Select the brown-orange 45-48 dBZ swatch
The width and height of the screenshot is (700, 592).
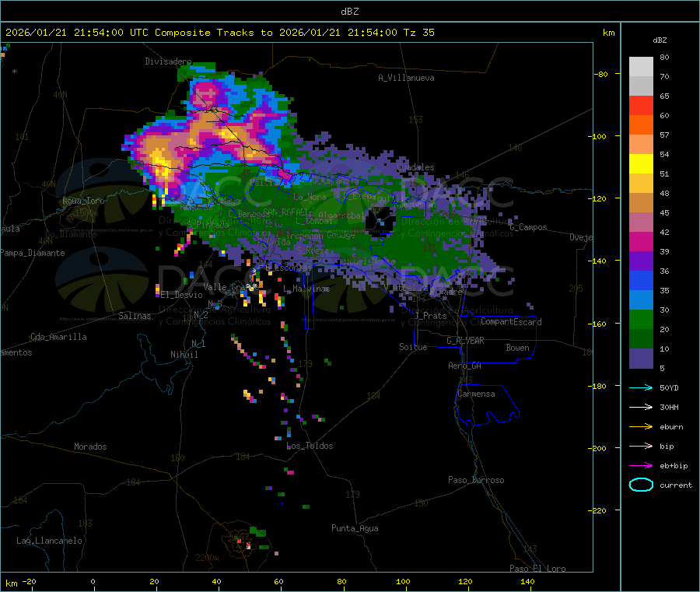click(x=641, y=203)
